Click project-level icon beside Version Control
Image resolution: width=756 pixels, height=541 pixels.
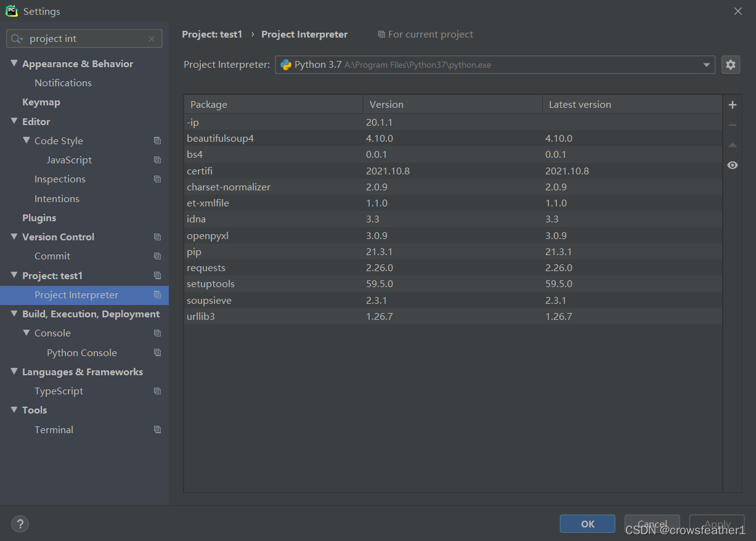pyautogui.click(x=157, y=237)
